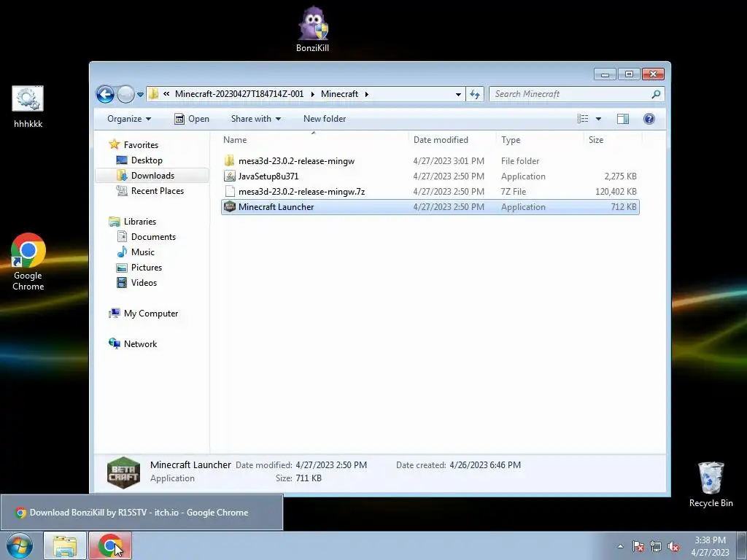Open the Recycle Bin
747x560 pixels.
(711, 484)
